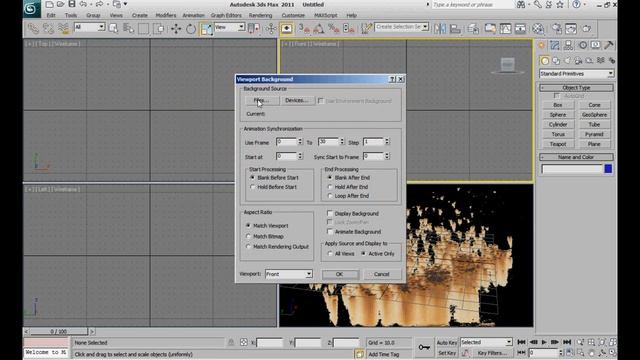Click OK in Viewport Background dialog
Viewport: 640px width, 360px height.
coord(340,274)
